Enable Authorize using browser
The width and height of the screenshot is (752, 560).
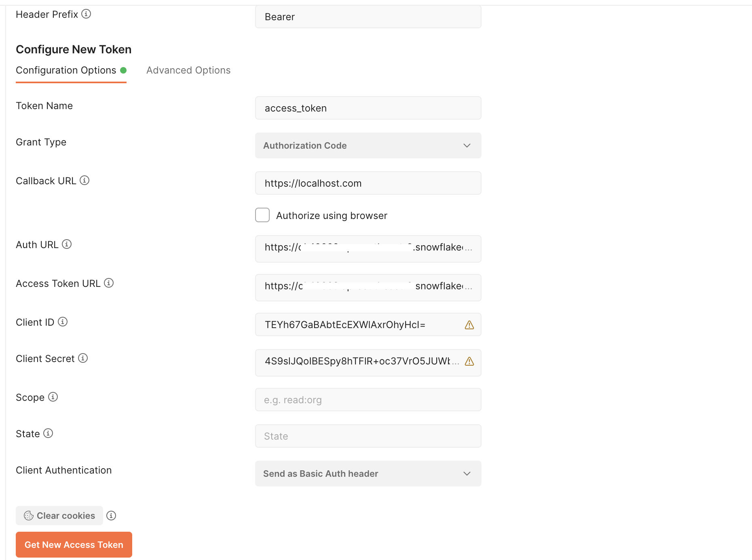point(262,215)
